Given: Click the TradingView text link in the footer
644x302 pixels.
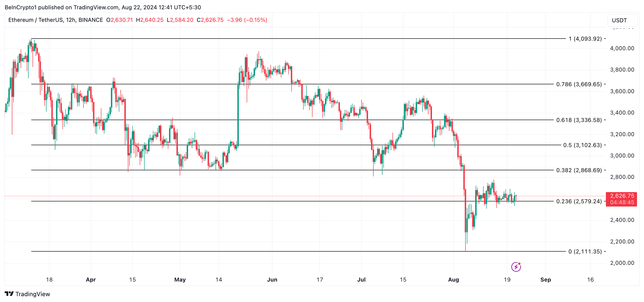Looking at the screenshot, I should [33, 294].
